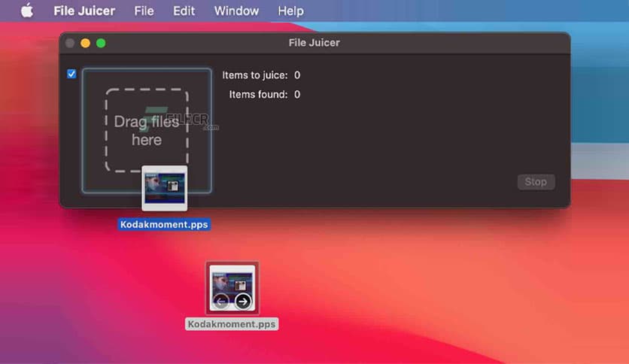
Task: Click the File Juicer window title bar text
Action: pos(314,43)
